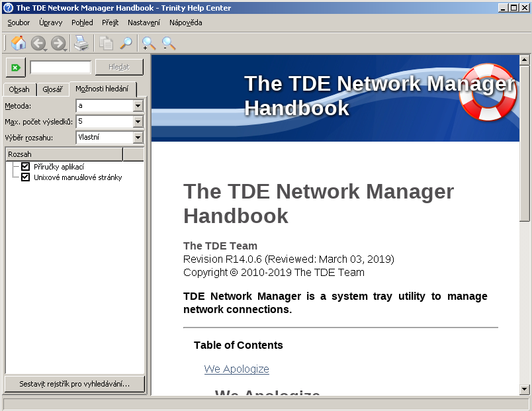The height and width of the screenshot is (411, 532).
Task: Clear search with the green X icon
Action: [x=16, y=68]
